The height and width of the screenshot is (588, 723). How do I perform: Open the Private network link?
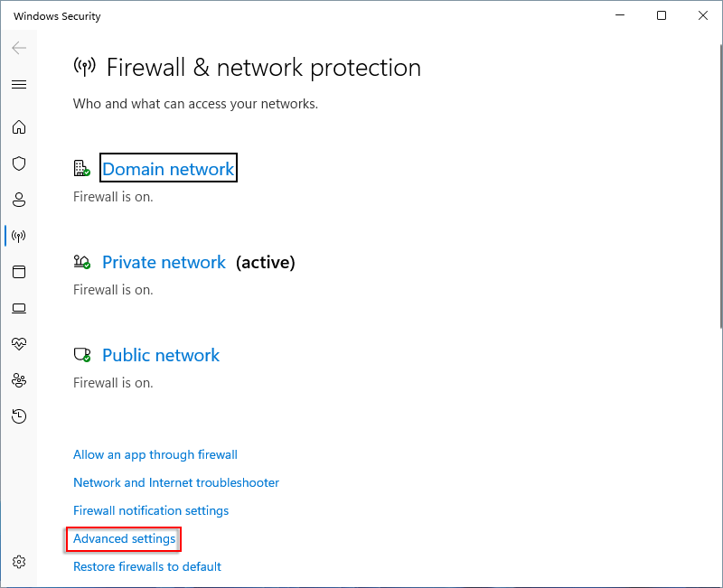coord(164,262)
